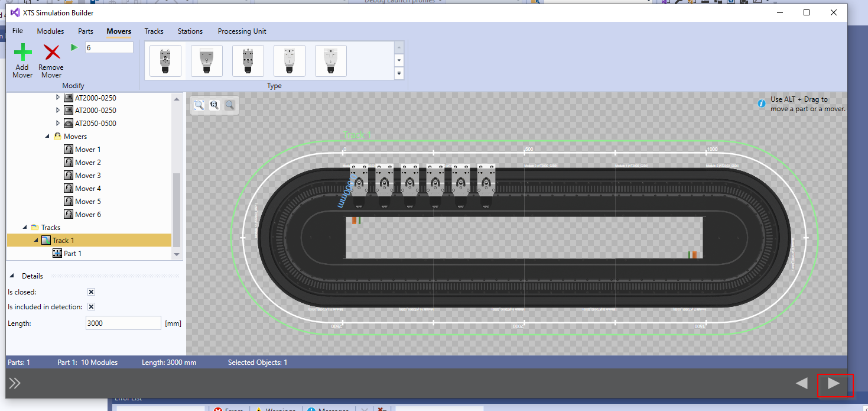The image size is (868, 411).
Task: Move the Type gallery up one row
Action: pyautogui.click(x=399, y=47)
